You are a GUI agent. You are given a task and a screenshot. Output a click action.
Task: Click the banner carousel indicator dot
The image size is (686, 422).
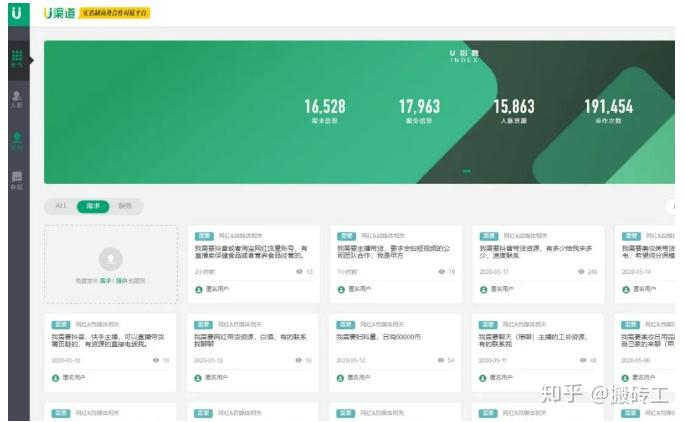tap(467, 171)
